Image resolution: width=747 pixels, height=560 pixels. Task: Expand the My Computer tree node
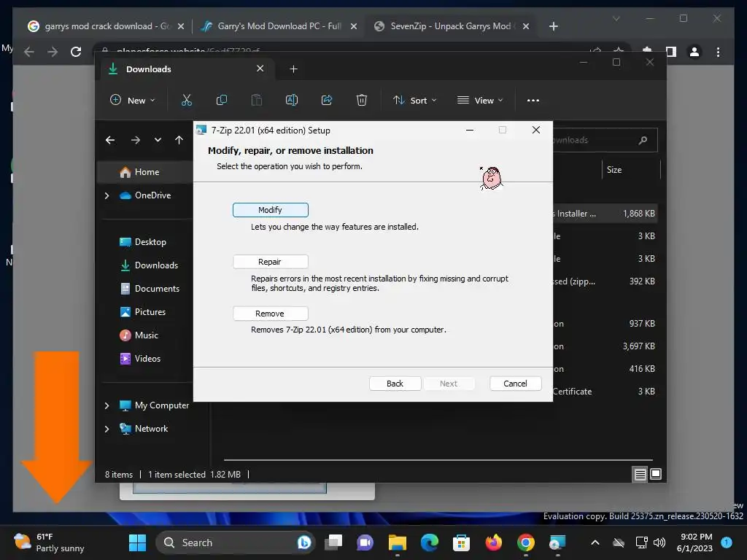point(107,405)
